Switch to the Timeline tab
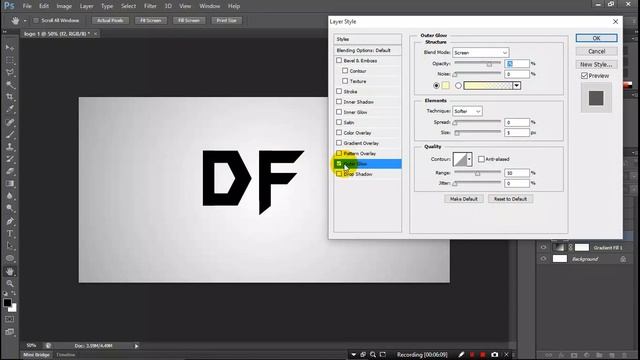Viewport: 640px width, 360px height. pyautogui.click(x=65, y=355)
